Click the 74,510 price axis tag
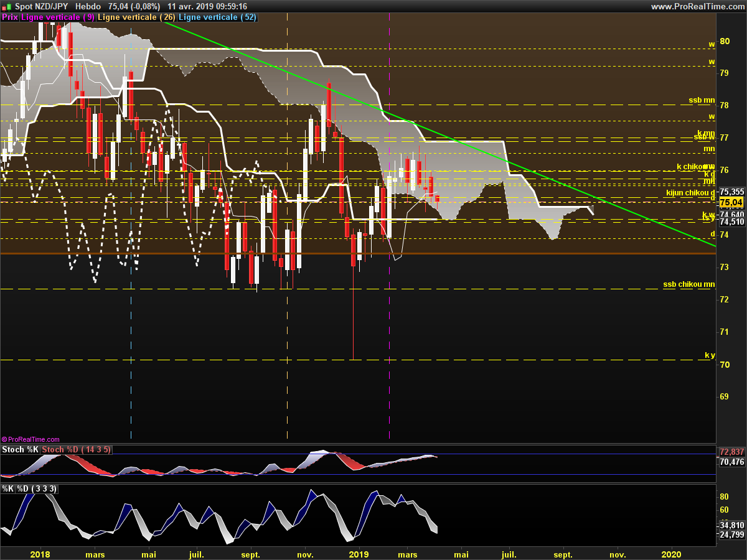This screenshot has width=747, height=560. coord(731,222)
